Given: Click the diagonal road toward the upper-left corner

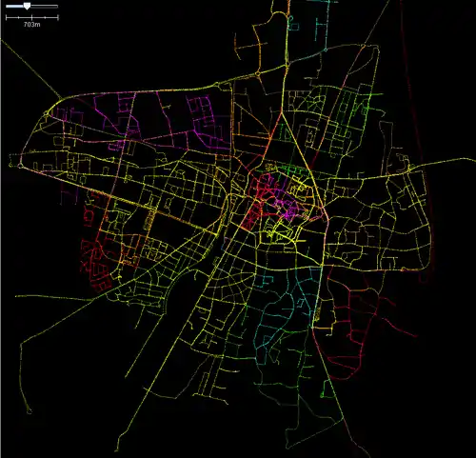Looking at the screenshot, I should [30, 68].
